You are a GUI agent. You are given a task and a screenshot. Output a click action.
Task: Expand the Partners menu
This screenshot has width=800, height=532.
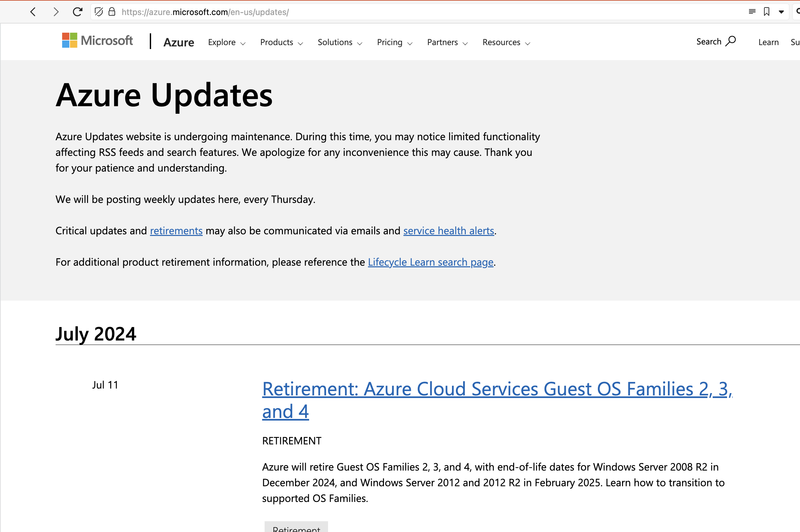pos(447,42)
